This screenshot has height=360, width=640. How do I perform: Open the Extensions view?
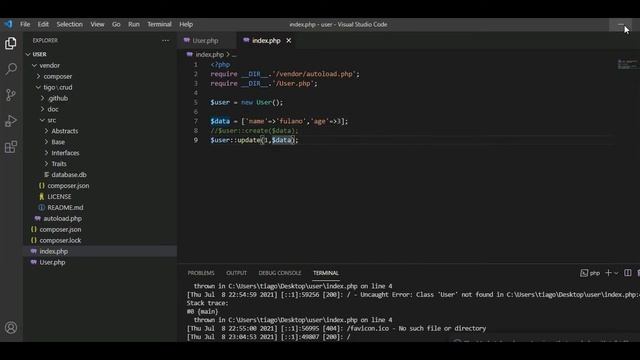point(11,147)
